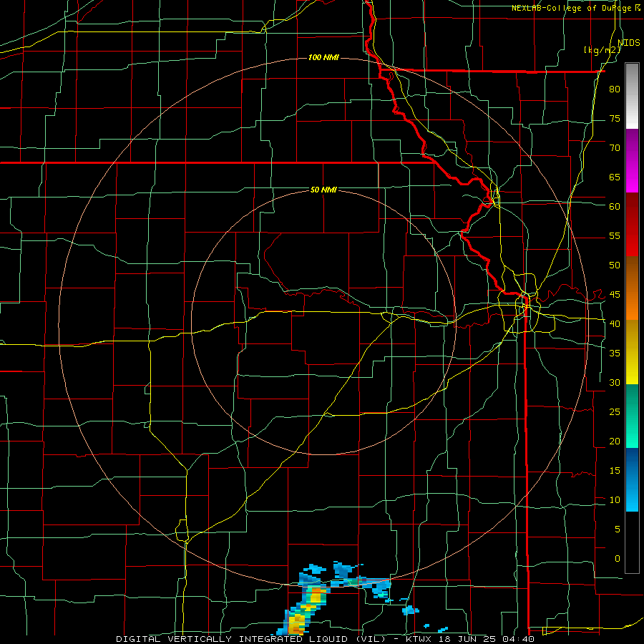Click the [kg/m2] units label
644x644 pixels.
tap(602, 50)
